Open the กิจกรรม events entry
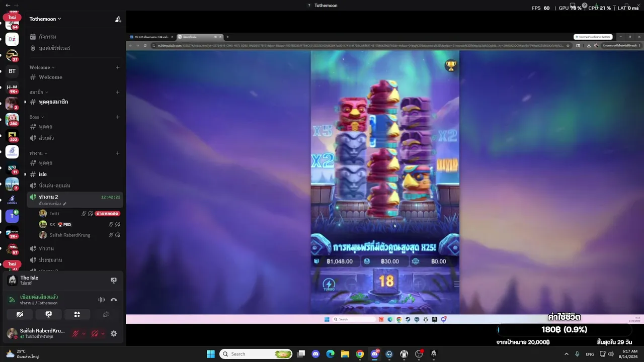644x362 pixels. (47, 37)
